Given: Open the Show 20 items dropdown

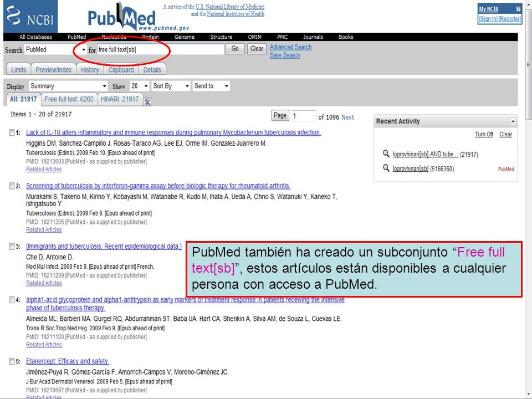Looking at the screenshot, I should coord(140,86).
